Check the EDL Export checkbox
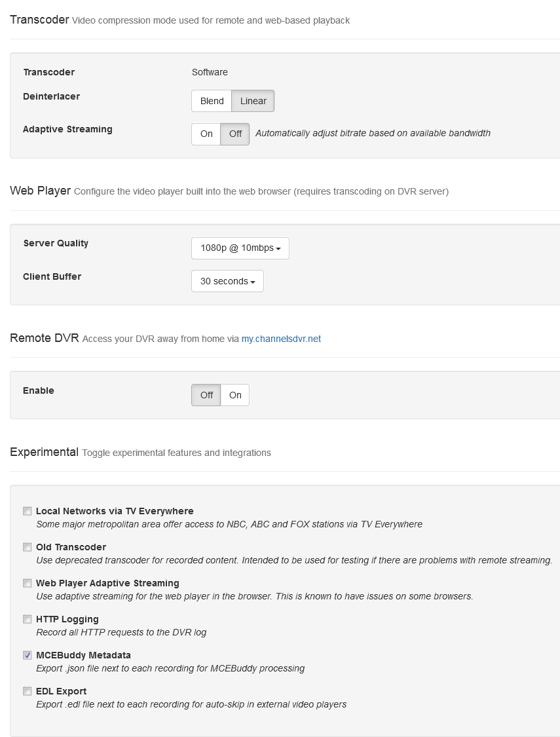 28,691
